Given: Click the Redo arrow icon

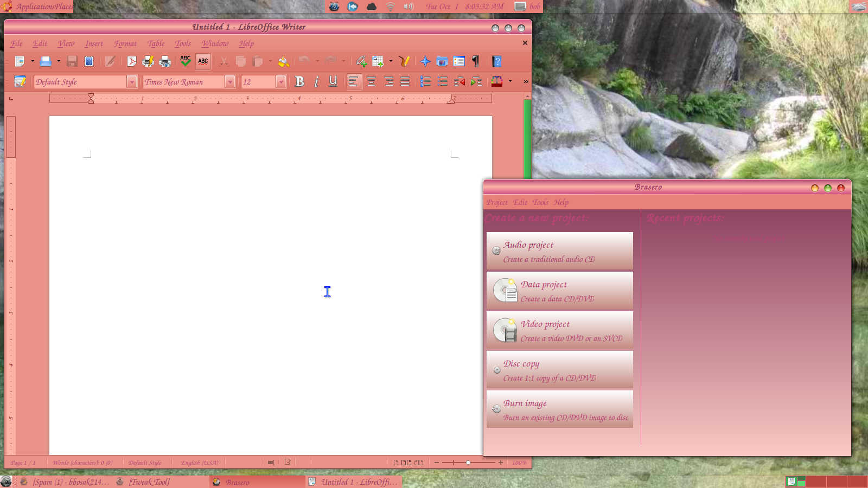Looking at the screenshot, I should tap(330, 61).
